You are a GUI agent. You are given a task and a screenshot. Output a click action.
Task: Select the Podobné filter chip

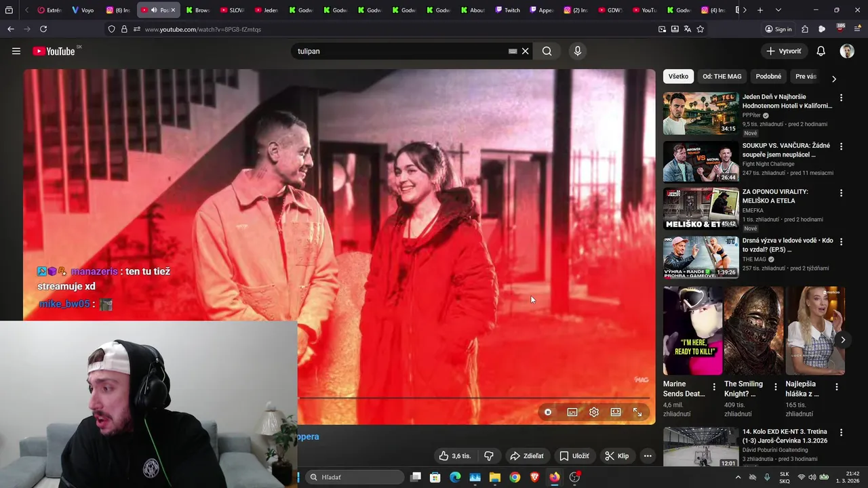point(768,77)
